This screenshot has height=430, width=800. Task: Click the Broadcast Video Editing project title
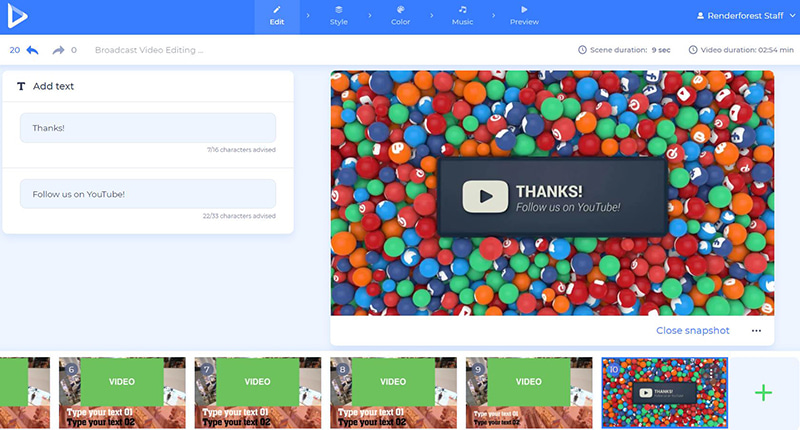(x=149, y=50)
